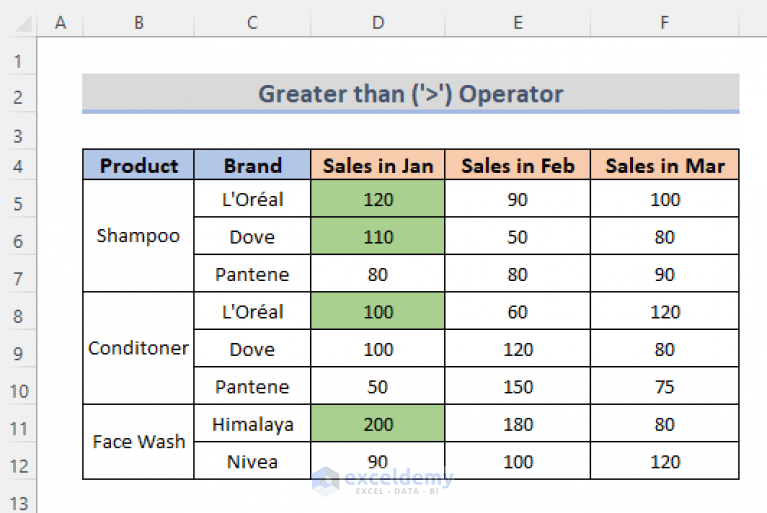Screen dimensions: 767x513
Task: Select column D header
Action: click(x=378, y=22)
